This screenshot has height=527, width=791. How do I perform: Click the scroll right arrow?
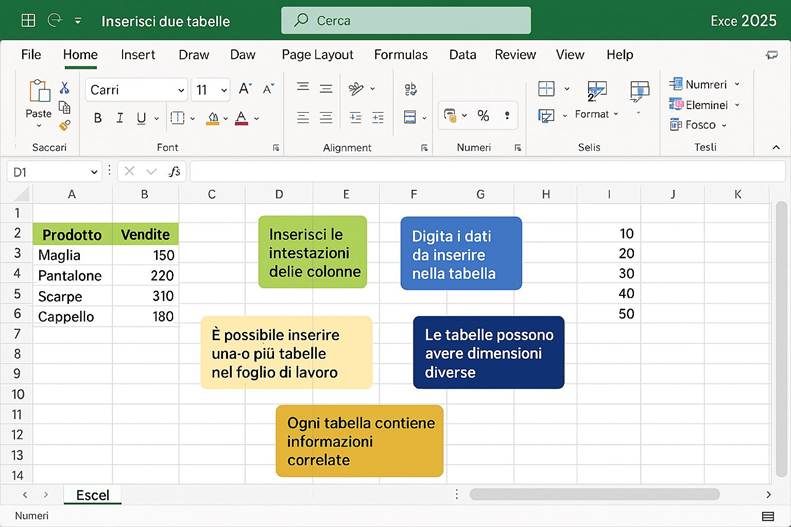(x=768, y=495)
